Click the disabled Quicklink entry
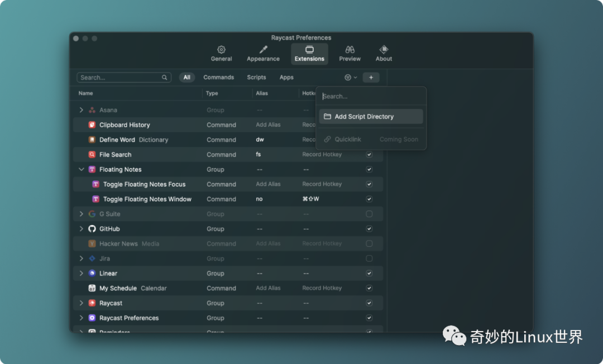 pyautogui.click(x=371, y=139)
